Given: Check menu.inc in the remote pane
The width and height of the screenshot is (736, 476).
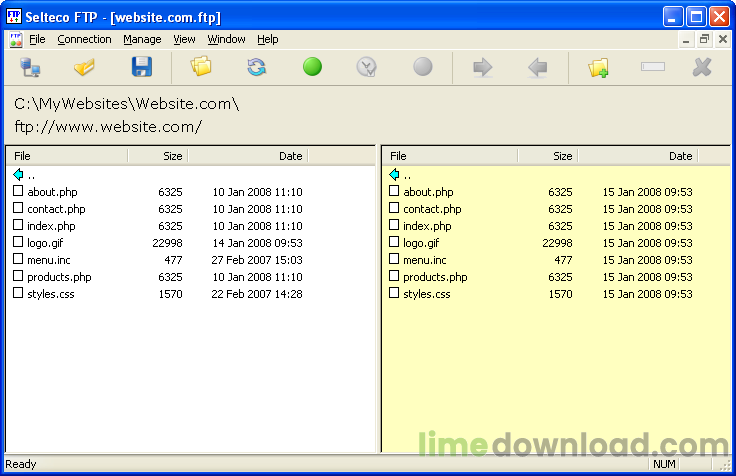Looking at the screenshot, I should pos(394,259).
